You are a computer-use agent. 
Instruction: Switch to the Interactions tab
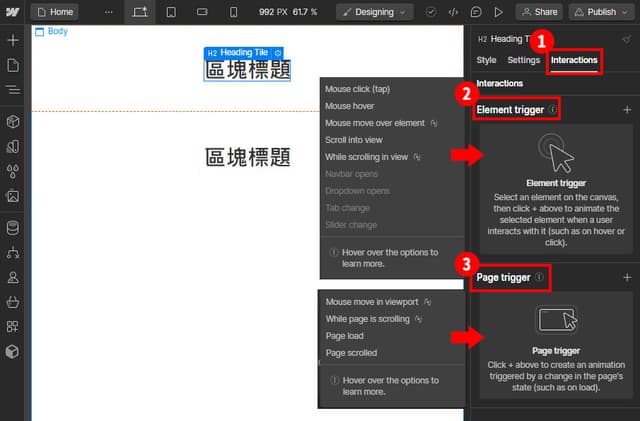(574, 60)
